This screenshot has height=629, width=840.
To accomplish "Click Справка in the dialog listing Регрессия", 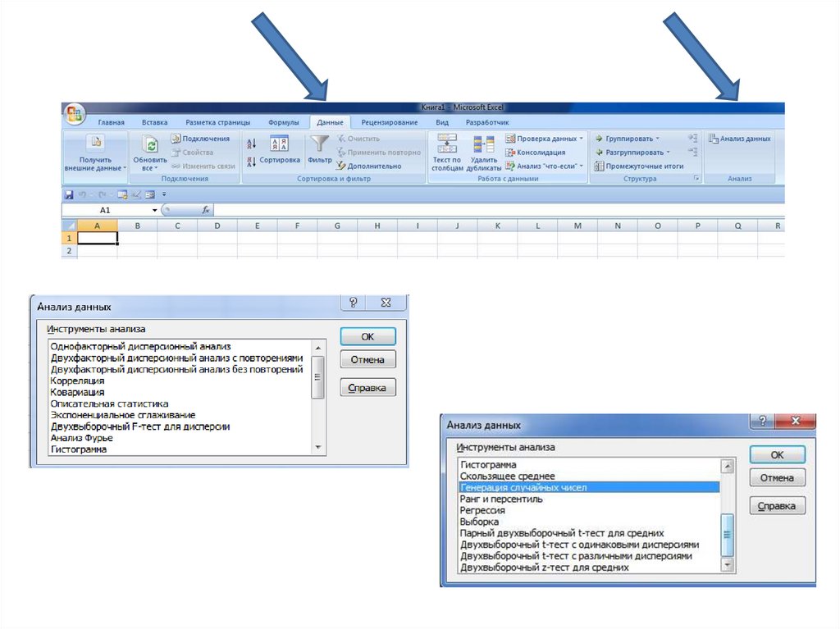I will coord(778,505).
